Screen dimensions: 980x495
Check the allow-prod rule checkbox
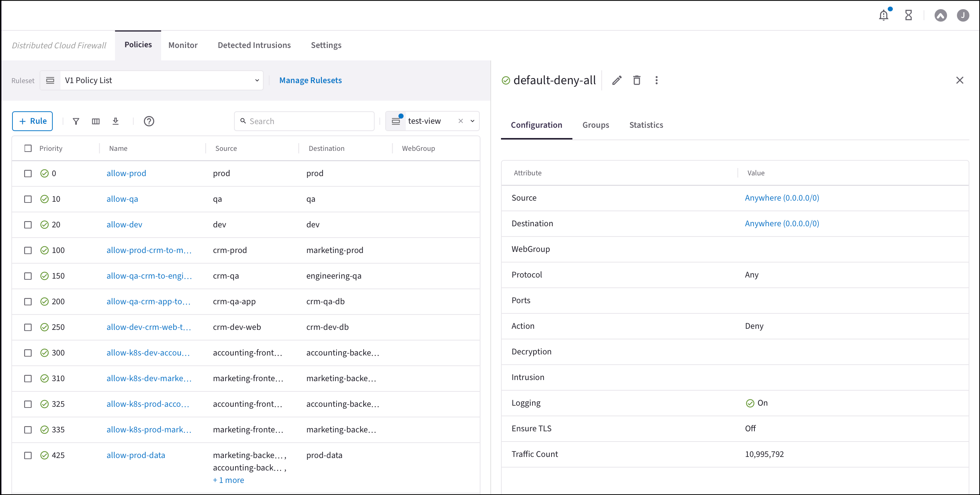pos(28,174)
